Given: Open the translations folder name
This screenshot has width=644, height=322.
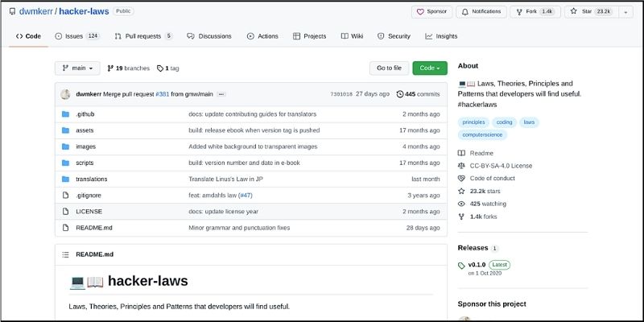Looking at the screenshot, I should point(92,179).
